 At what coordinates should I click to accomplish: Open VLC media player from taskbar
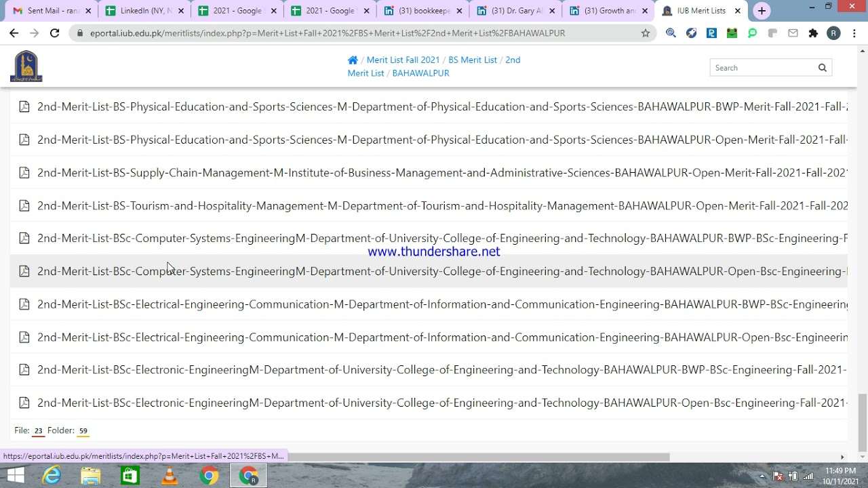click(170, 476)
